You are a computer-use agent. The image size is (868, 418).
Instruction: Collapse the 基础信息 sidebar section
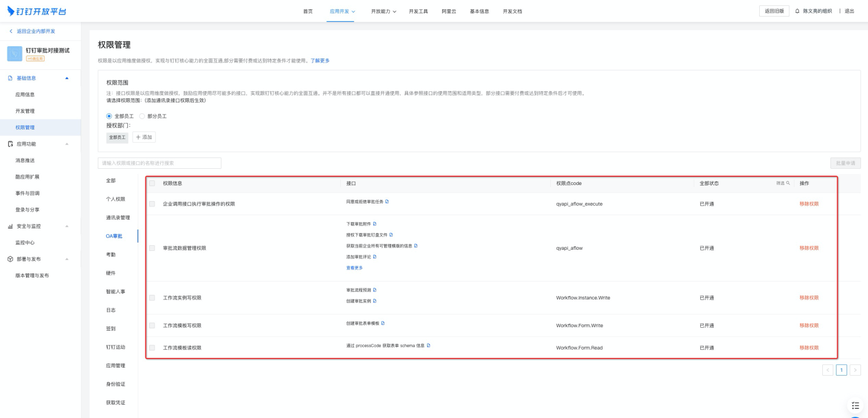coord(67,78)
